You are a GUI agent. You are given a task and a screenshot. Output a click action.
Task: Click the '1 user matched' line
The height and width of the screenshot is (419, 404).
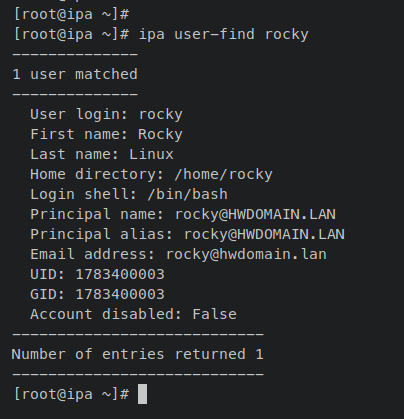(x=75, y=74)
